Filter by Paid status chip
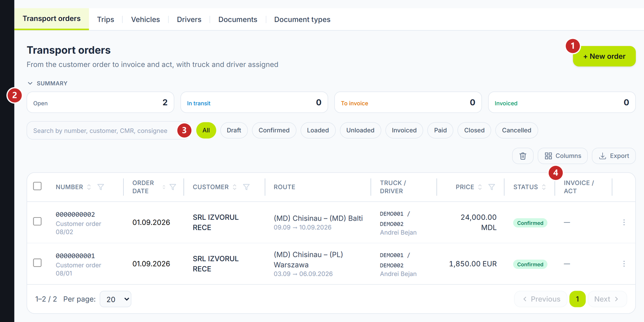644x322 pixels. 440,130
